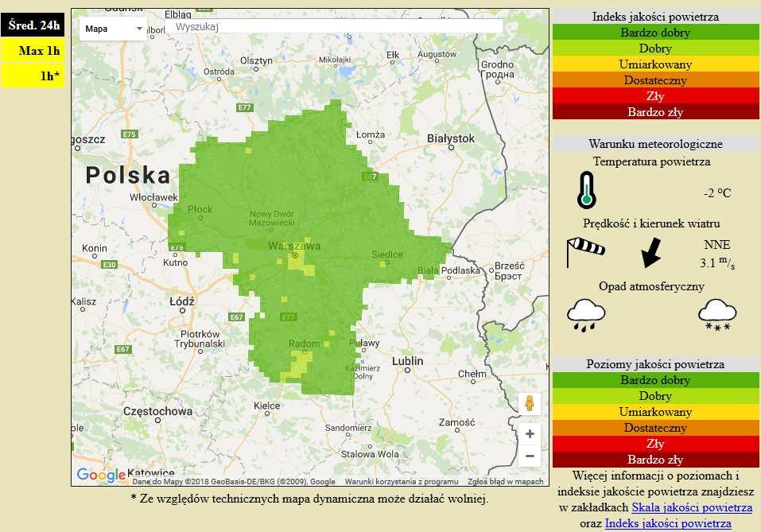Click Łódź city label on map

coord(182,301)
